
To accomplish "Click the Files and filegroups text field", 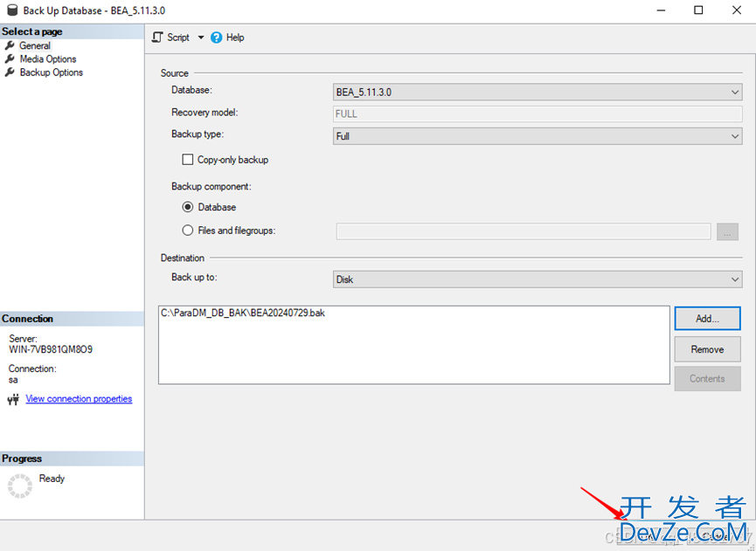I will coord(524,231).
